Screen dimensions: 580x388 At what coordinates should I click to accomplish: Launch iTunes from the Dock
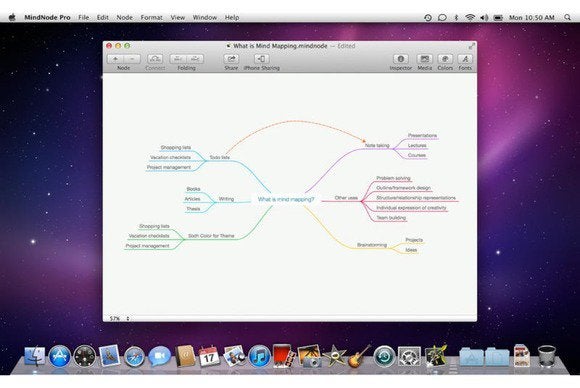coord(259,356)
